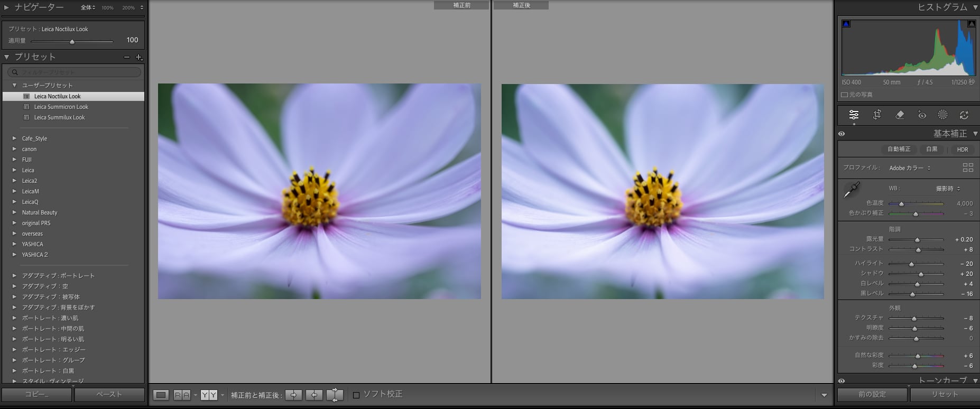Click the リセット button

945,394
